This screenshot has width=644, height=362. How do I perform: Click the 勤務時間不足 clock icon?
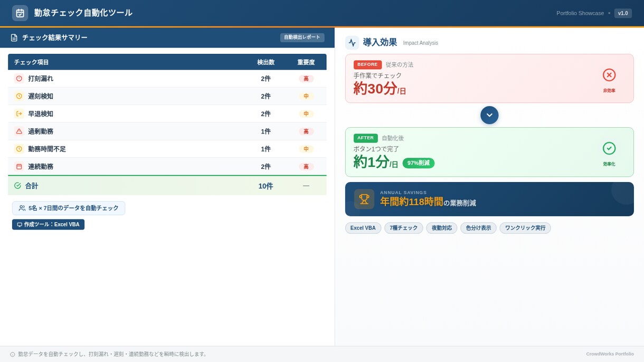coord(19,149)
